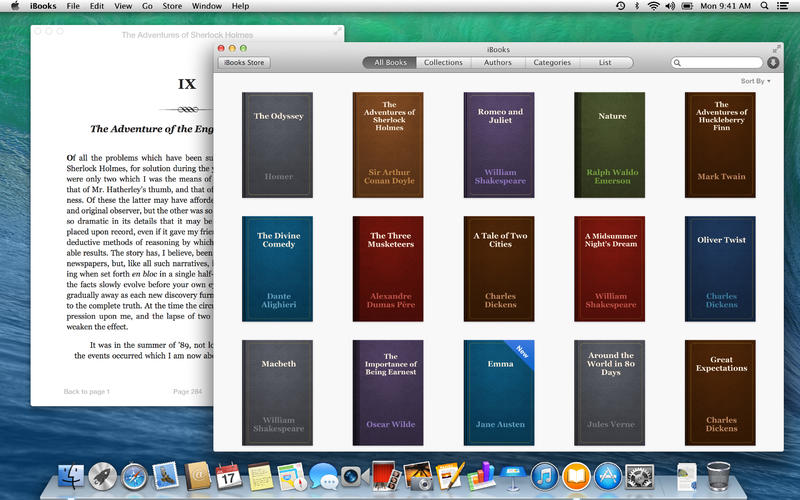Viewport: 800px width, 500px height.
Task: Toggle full screen for iBooks library window
Action: click(x=777, y=48)
